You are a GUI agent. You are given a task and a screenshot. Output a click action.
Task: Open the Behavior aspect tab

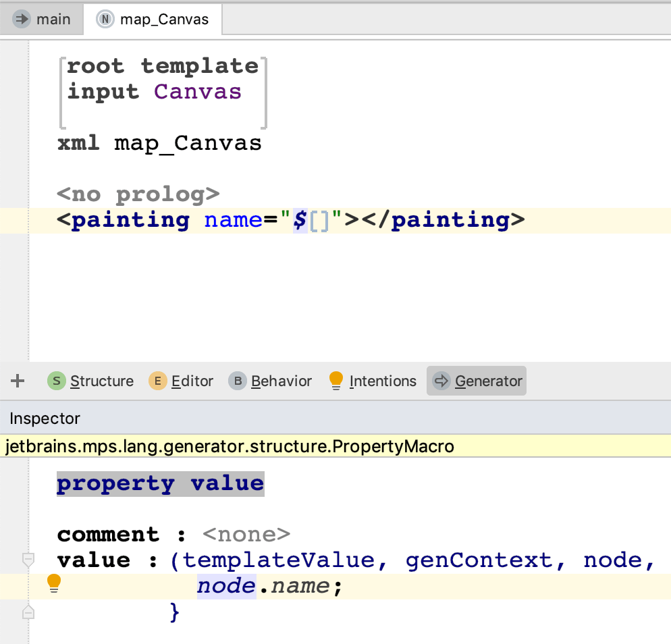click(281, 381)
